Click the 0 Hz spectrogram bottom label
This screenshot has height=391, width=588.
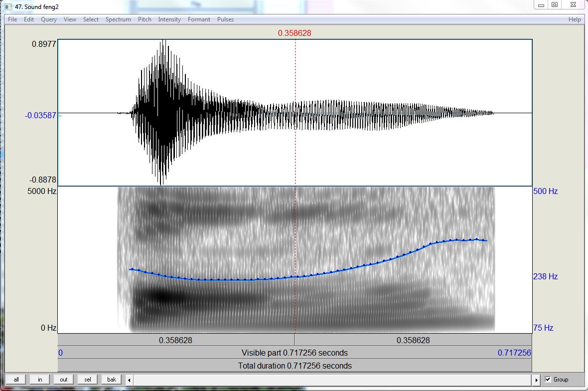coord(49,328)
